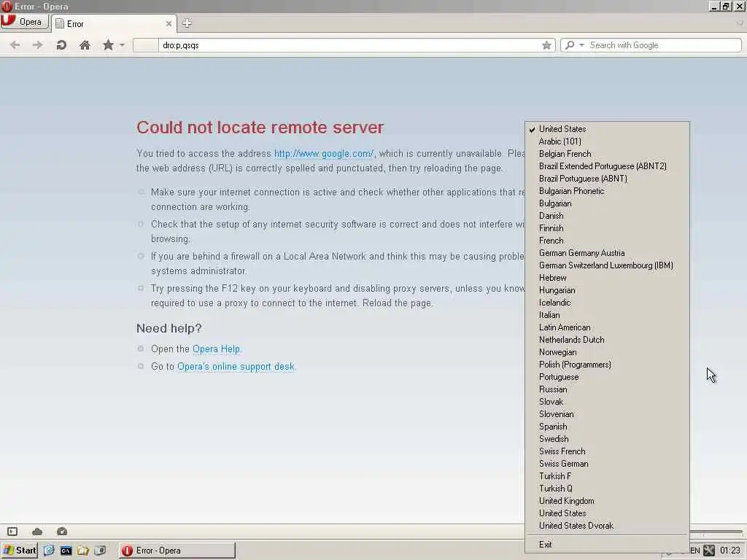Image resolution: width=747 pixels, height=560 pixels.
Task: Switch to Russian layout
Action: (x=608, y=389)
